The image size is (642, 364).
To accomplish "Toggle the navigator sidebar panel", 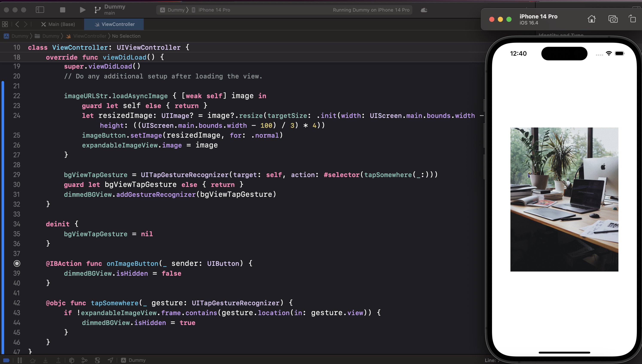I will click(x=40, y=10).
